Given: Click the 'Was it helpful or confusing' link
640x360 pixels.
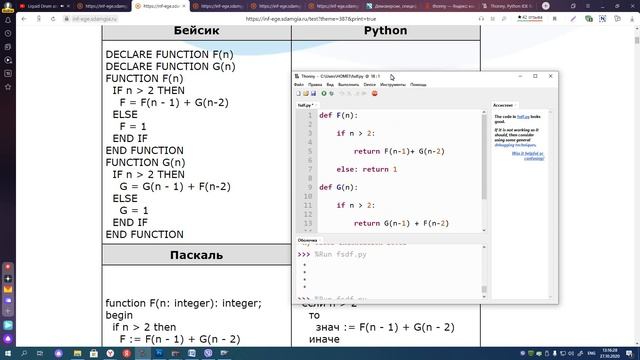Looking at the screenshot, I should [x=528, y=156].
